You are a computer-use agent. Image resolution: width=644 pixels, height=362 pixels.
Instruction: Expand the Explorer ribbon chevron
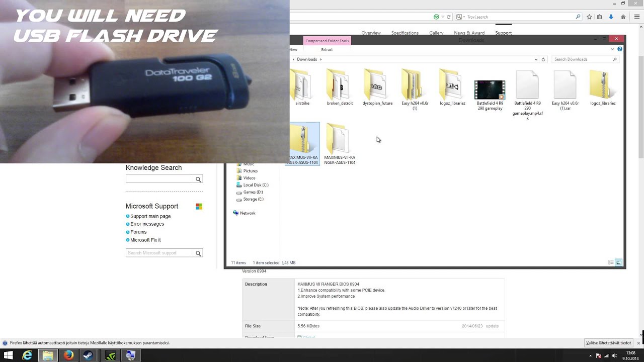(x=612, y=49)
